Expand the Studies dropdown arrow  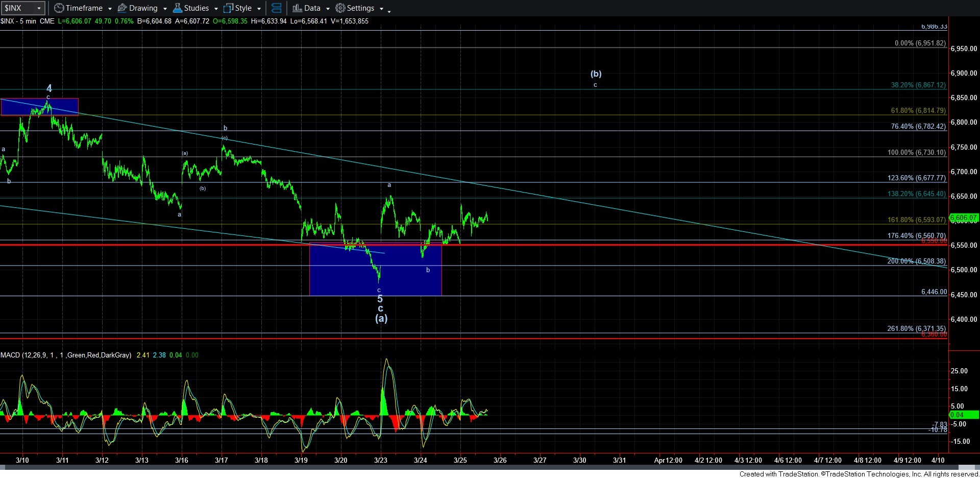pyautogui.click(x=216, y=9)
